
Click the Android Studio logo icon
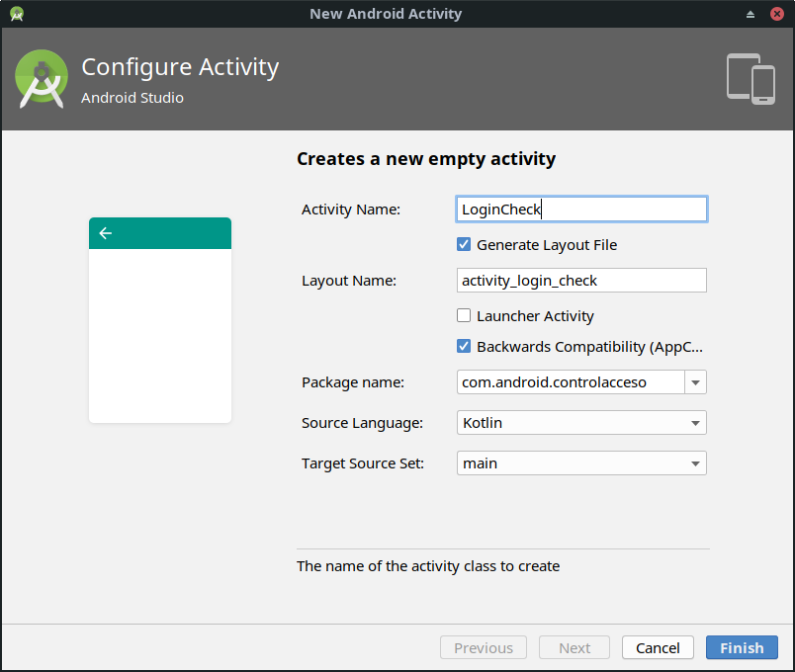click(42, 78)
